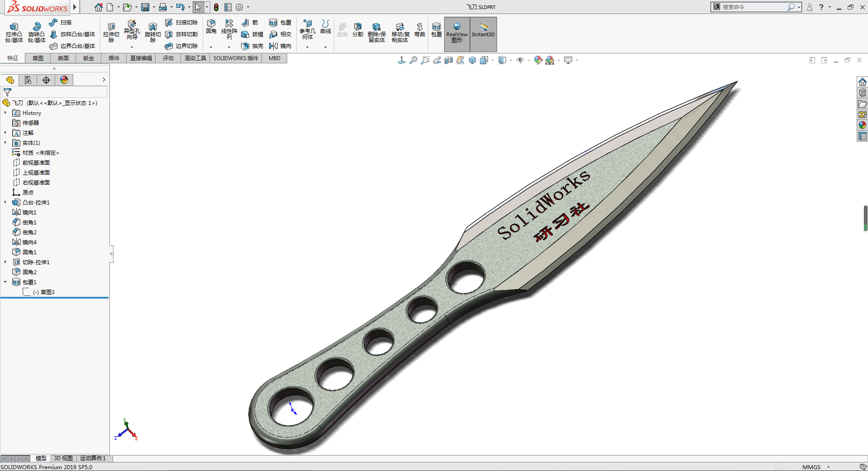868x471 pixels.
Task: Select the Extruded Cut 拉伸切除 tool
Action: pyautogui.click(x=111, y=33)
